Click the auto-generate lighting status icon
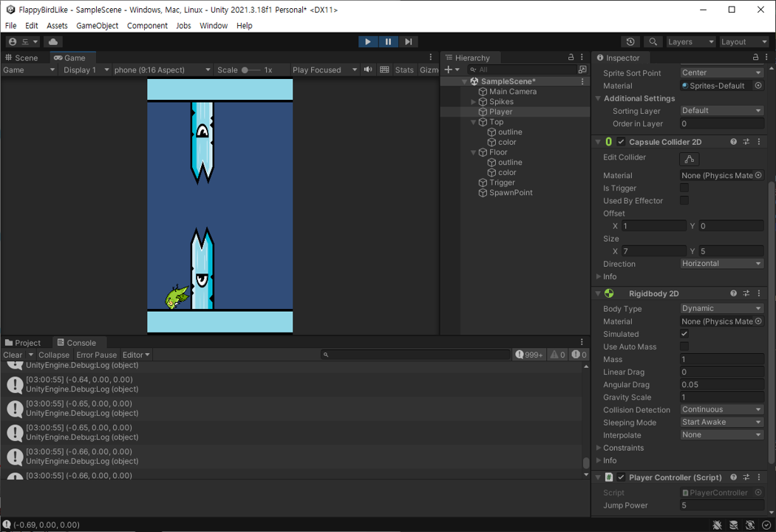The height and width of the screenshot is (532, 776). [750, 525]
